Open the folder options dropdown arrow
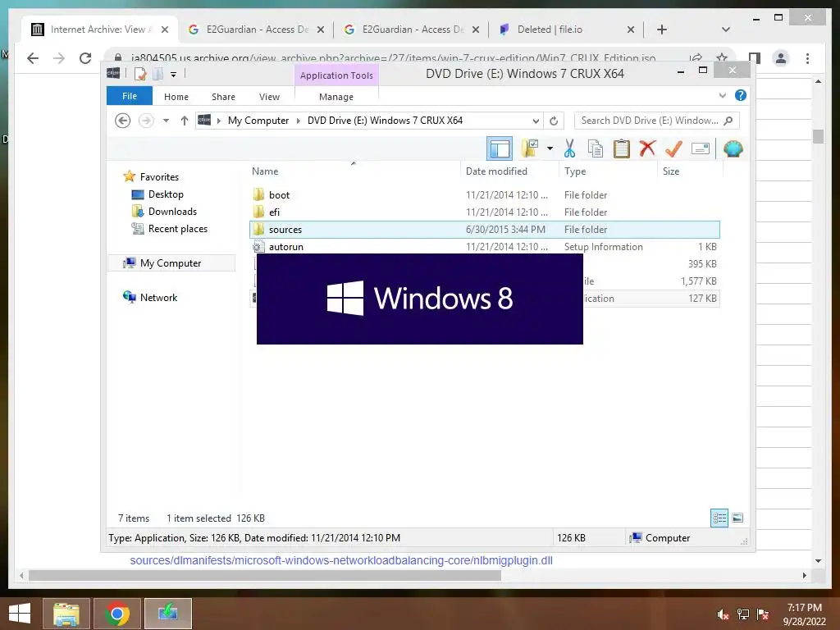This screenshot has height=630, width=840. pyautogui.click(x=550, y=148)
